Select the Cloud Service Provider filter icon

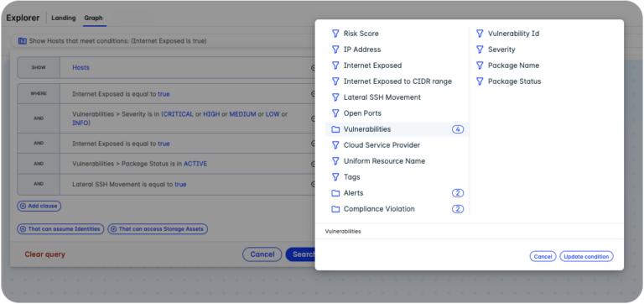pos(335,145)
